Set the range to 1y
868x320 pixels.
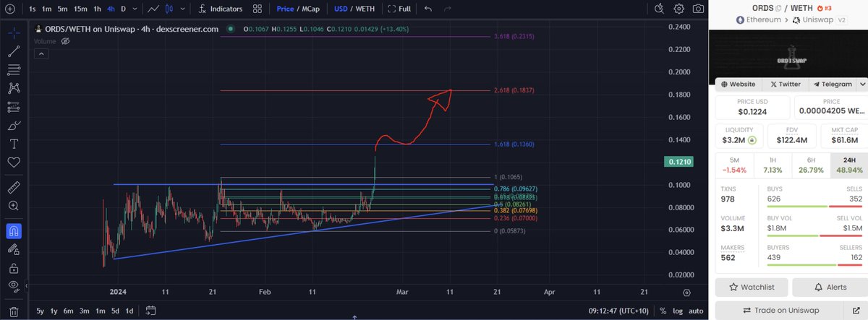(54, 311)
